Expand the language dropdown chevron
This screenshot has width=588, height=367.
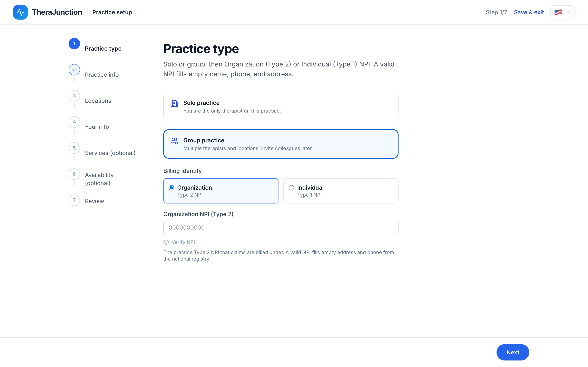568,12
